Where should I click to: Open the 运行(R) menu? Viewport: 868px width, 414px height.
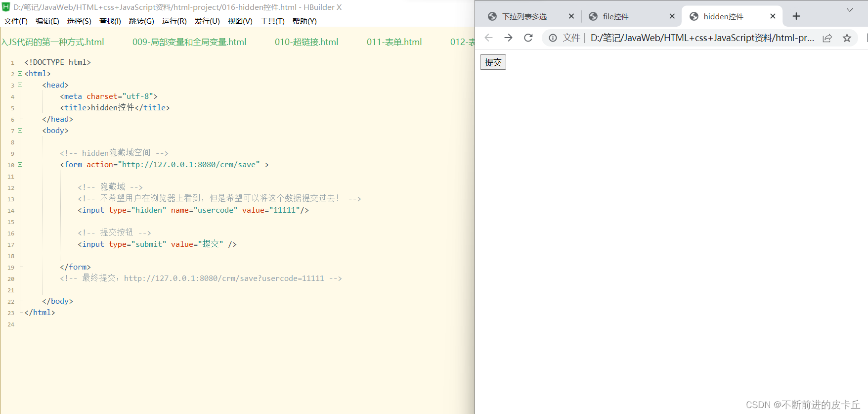pyautogui.click(x=174, y=21)
